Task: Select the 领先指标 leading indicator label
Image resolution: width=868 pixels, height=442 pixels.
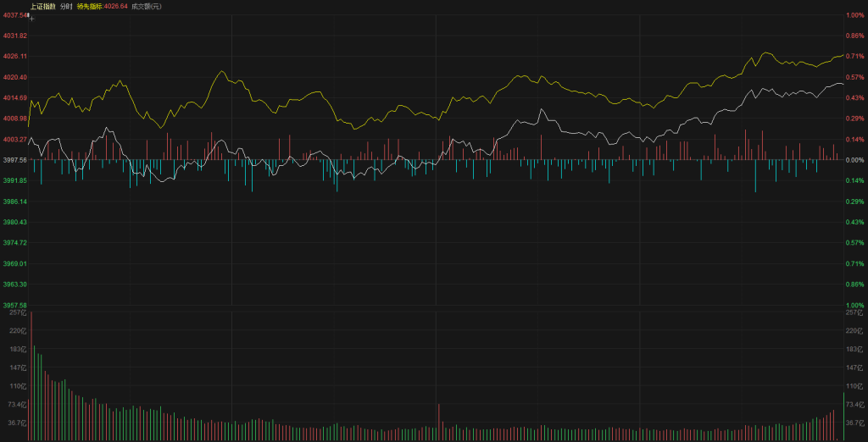Action: (x=88, y=6)
